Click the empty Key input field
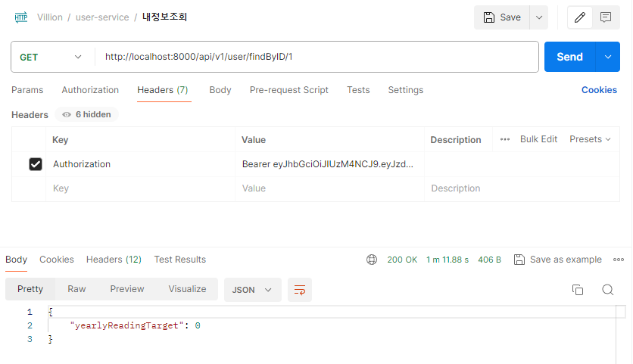The image size is (633, 364). (x=141, y=188)
